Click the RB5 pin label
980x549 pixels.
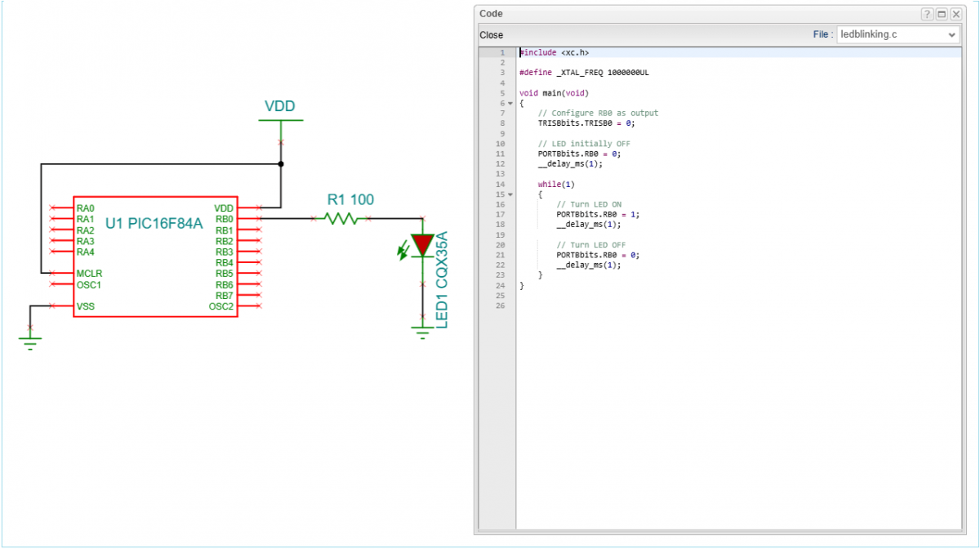(x=225, y=273)
